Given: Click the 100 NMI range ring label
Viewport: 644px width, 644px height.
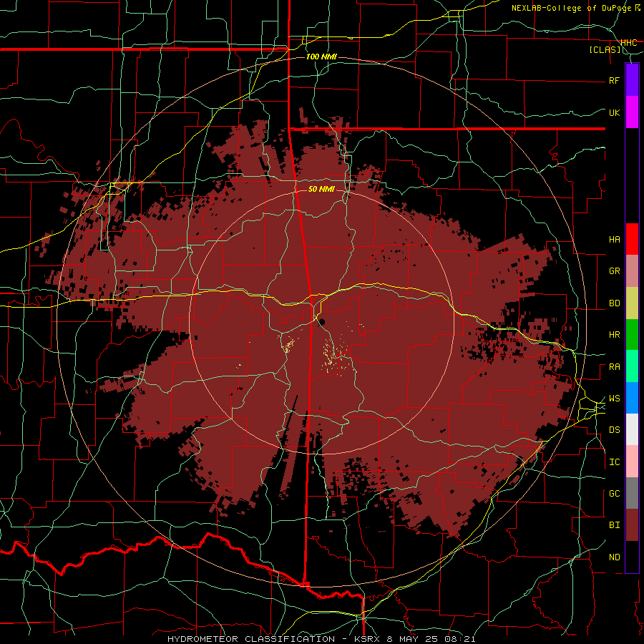Looking at the screenshot, I should 321,57.
